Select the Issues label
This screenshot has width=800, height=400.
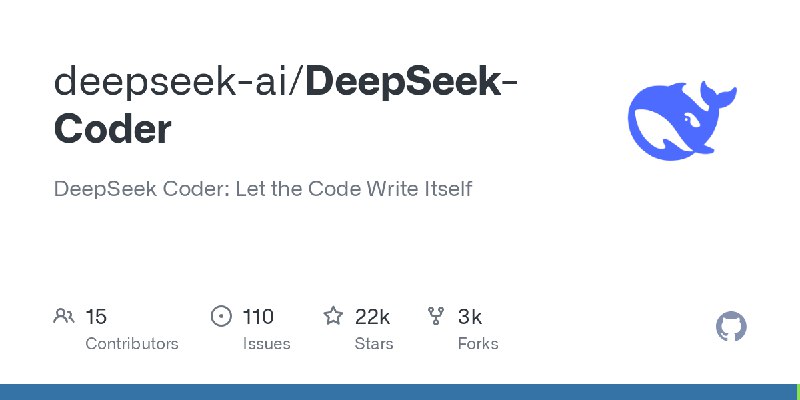pos(266,344)
